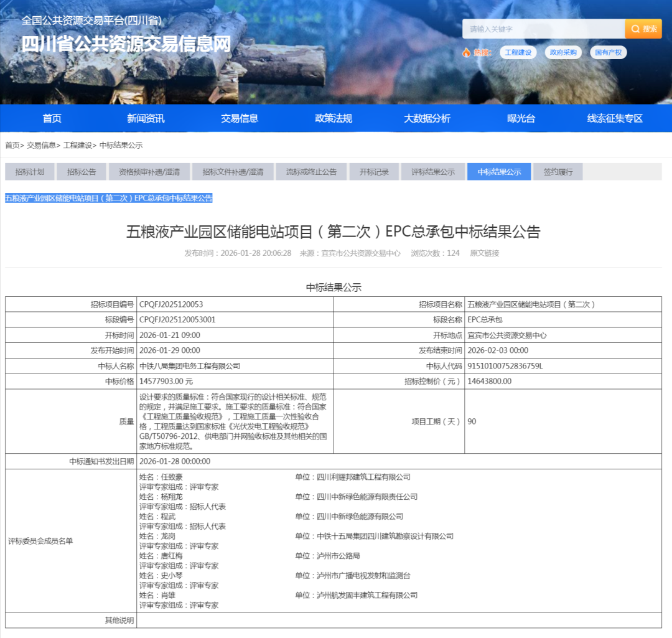
Task: Switch to the 招标公告 tab
Action: 82,172
